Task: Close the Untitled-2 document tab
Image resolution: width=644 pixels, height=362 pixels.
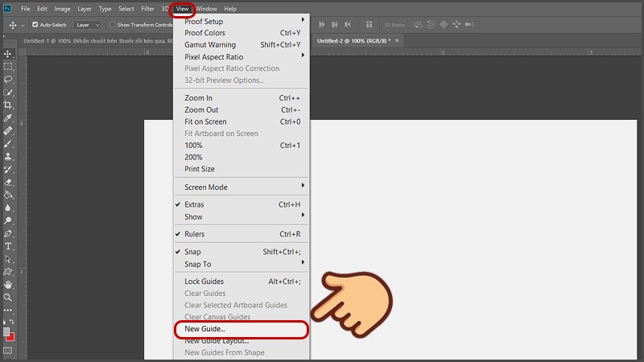Action: [x=397, y=40]
